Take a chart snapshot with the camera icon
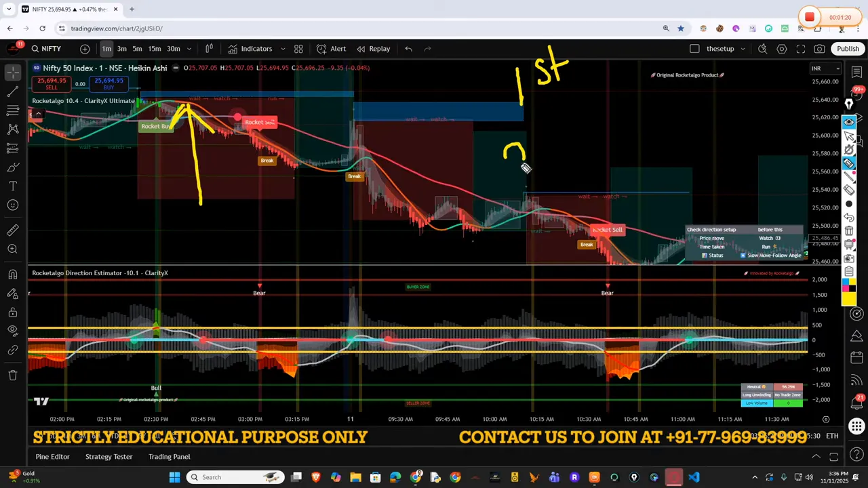This screenshot has width=868, height=488. point(820,48)
